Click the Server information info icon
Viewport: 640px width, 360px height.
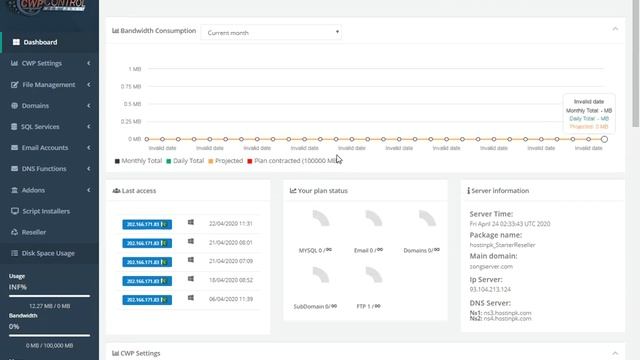[x=469, y=191]
